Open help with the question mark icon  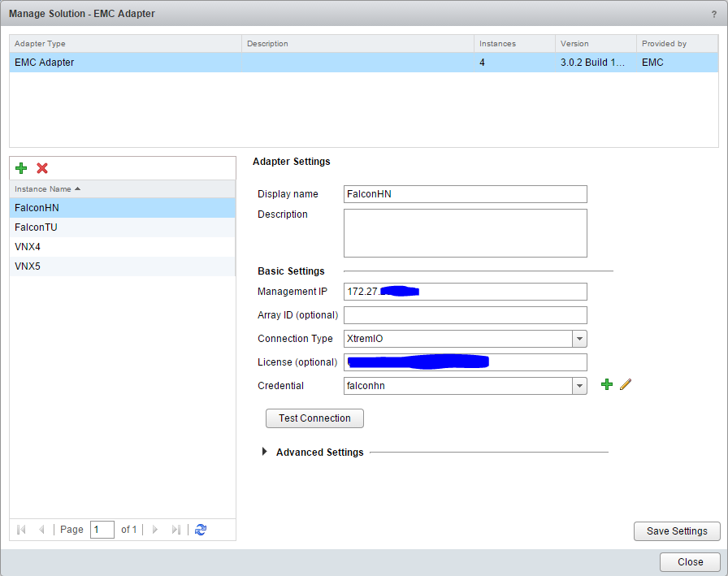point(713,14)
